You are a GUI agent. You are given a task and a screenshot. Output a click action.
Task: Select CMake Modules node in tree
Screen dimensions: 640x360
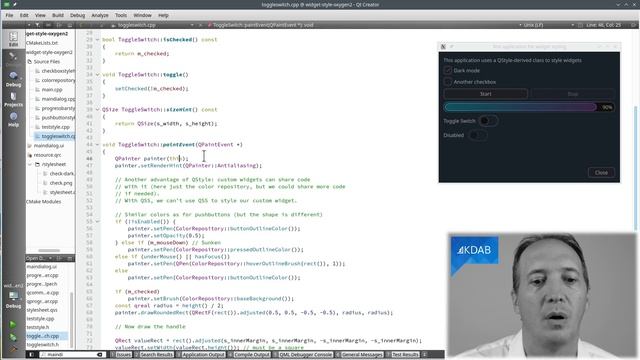44,202
